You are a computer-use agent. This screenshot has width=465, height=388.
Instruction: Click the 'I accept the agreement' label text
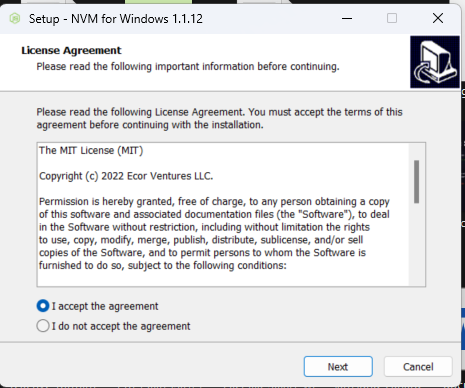105,306
